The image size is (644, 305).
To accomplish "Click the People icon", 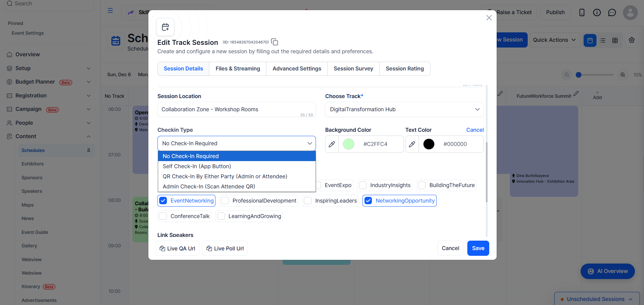I will (9, 123).
